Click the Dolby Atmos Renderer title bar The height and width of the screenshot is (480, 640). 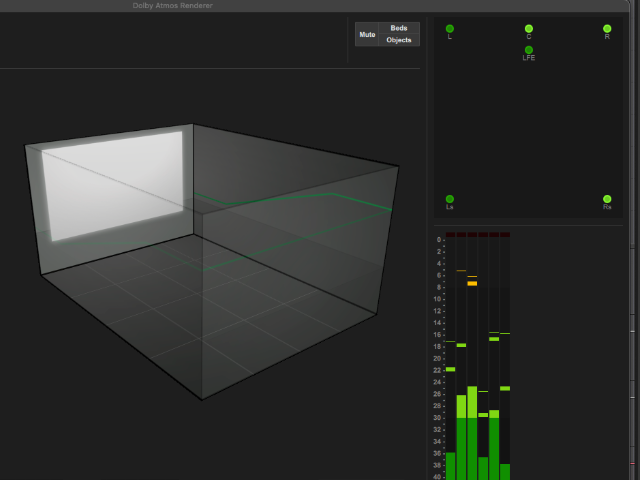(x=172, y=5)
